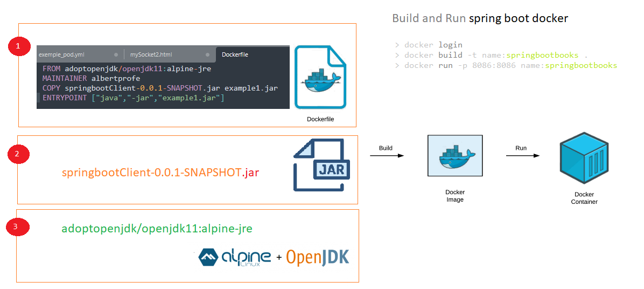
Task: Click the FROM adoptopenjdk code line
Action: pos(127,68)
